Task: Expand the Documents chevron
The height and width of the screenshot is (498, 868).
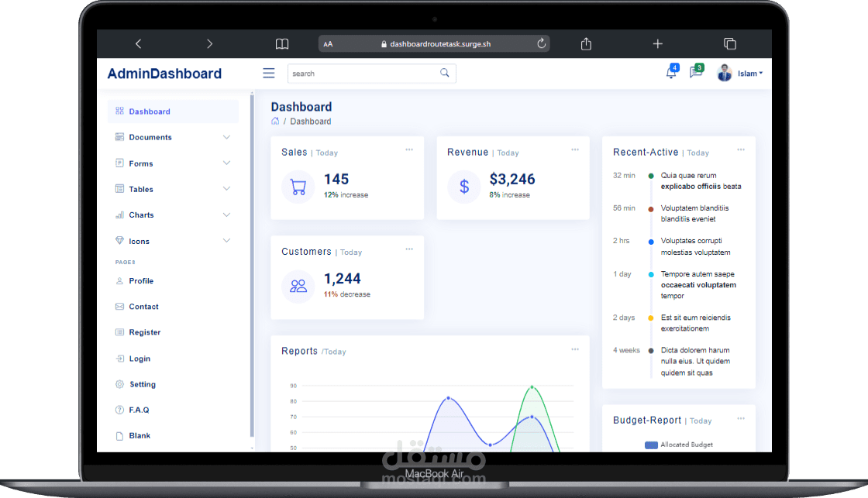Action: (226, 137)
